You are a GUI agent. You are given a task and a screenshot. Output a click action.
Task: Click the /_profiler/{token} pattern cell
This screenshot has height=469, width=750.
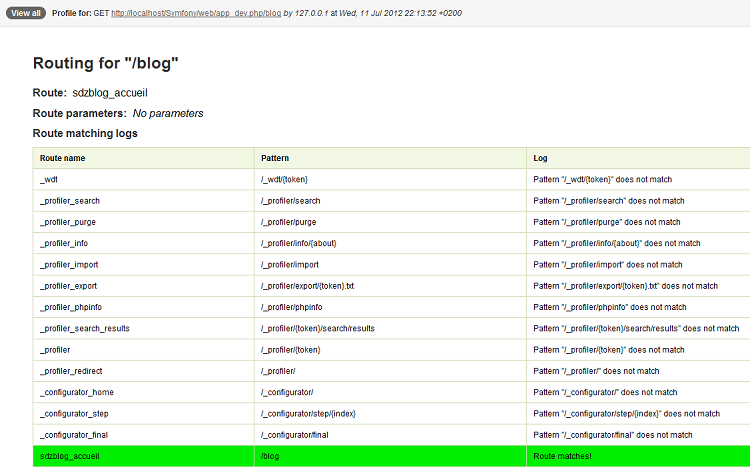(290, 349)
